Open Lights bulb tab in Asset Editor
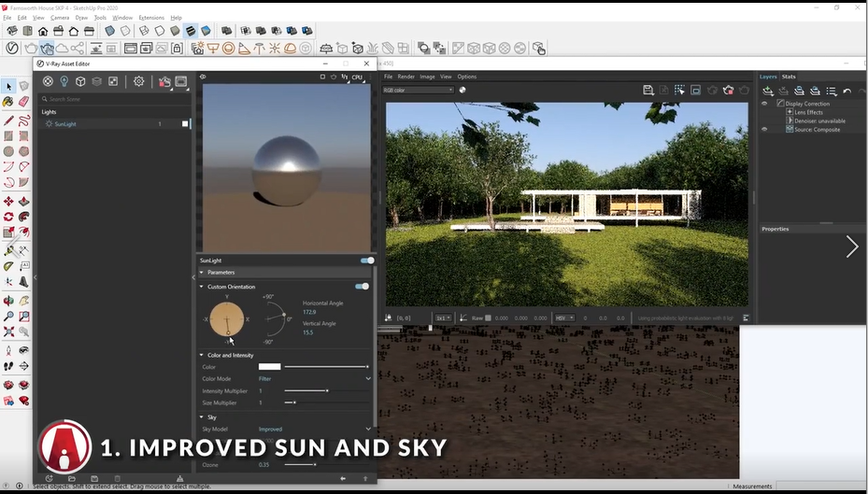The image size is (868, 494). pyautogui.click(x=64, y=81)
